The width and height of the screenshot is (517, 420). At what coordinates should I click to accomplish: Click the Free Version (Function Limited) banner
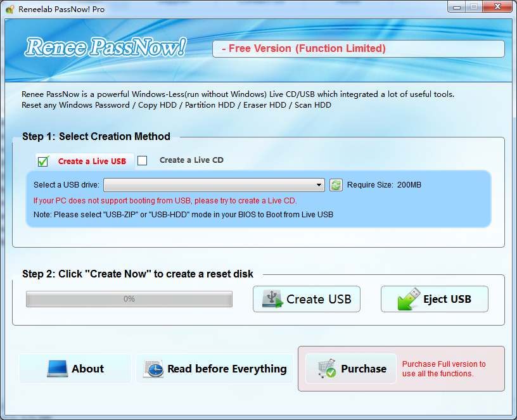pos(358,49)
